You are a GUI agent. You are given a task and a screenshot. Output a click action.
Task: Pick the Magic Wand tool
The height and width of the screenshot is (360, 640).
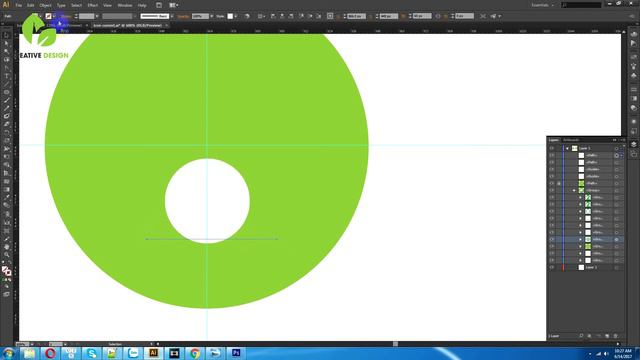6,52
